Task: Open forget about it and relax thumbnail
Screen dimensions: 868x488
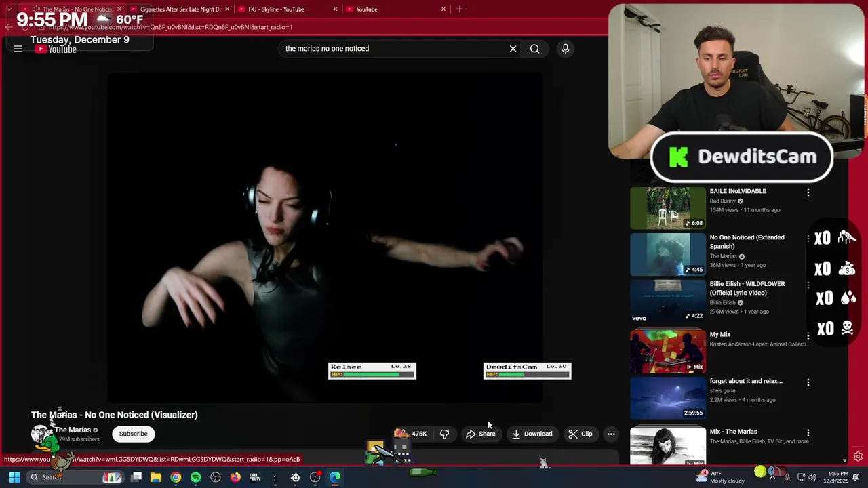Action: pos(668,398)
